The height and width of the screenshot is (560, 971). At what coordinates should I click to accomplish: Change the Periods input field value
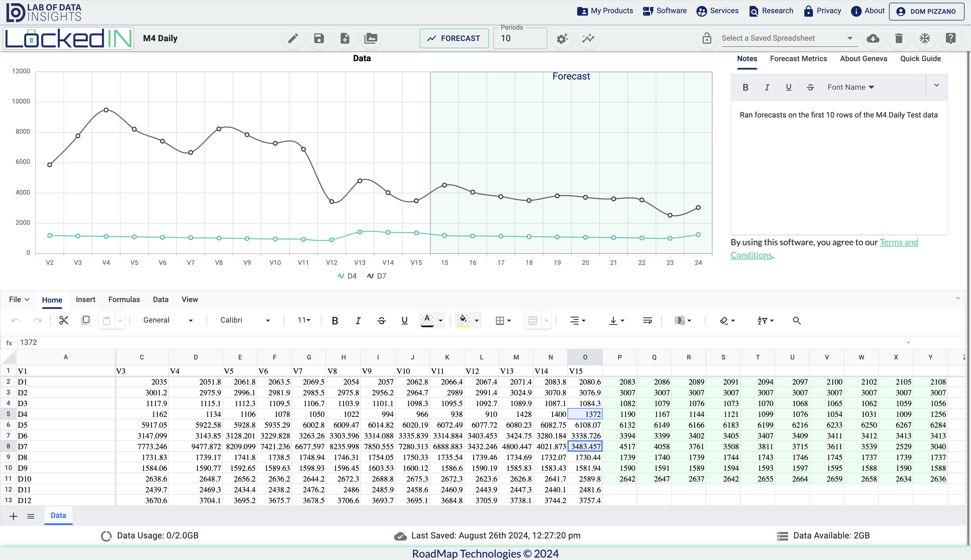[522, 38]
